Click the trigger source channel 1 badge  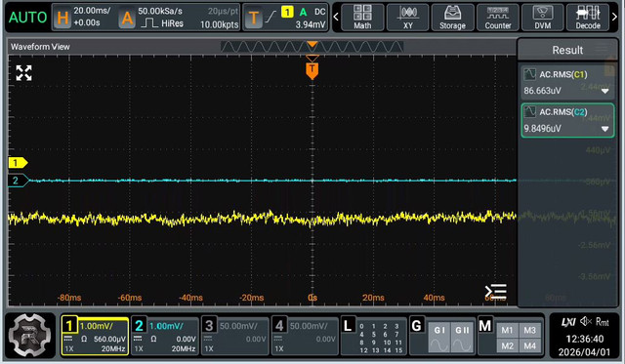pyautogui.click(x=287, y=12)
